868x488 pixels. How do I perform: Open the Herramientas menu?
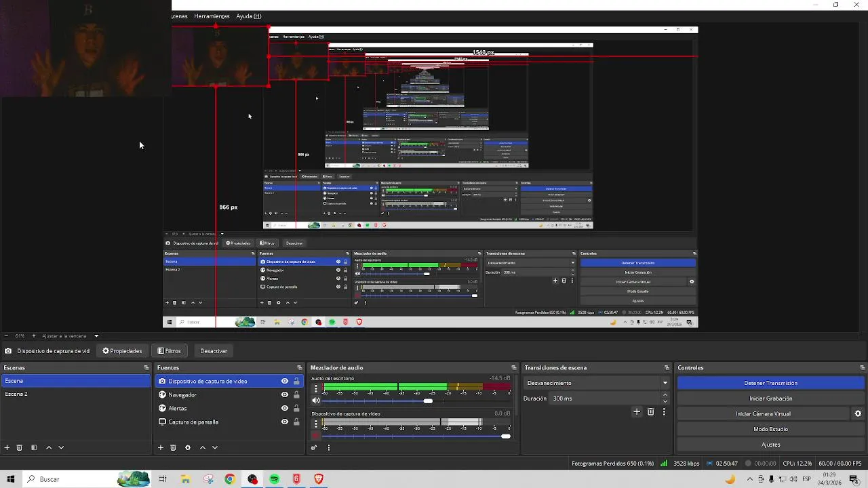pos(212,16)
